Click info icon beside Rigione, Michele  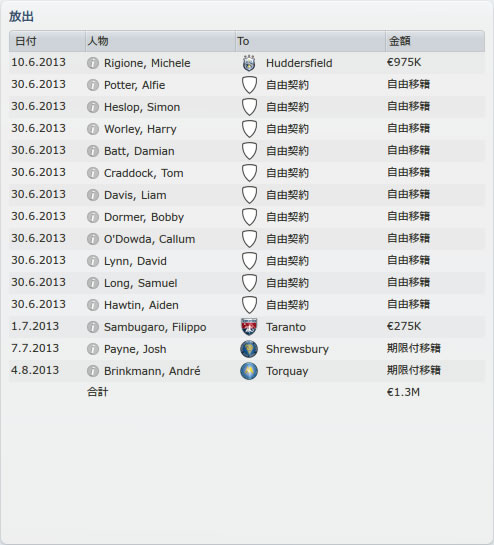pos(93,63)
